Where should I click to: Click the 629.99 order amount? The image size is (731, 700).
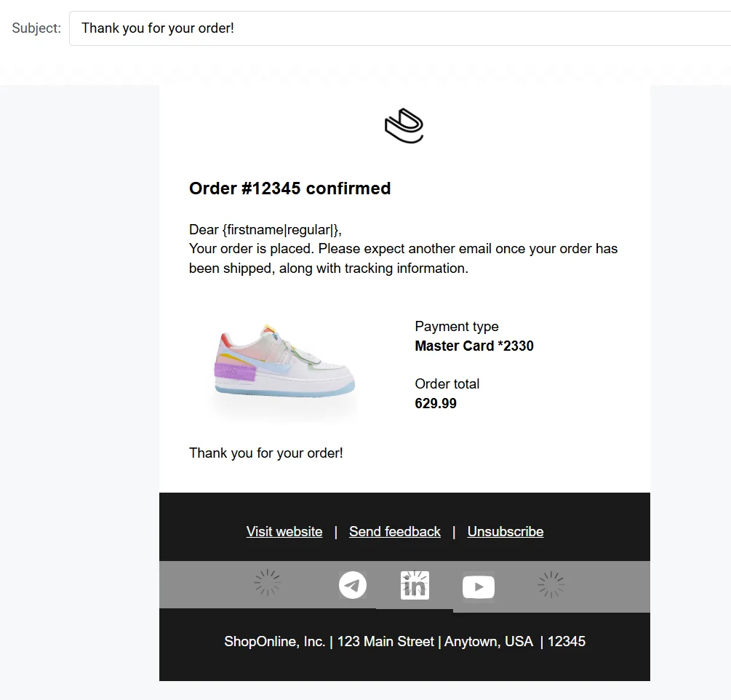(435, 403)
